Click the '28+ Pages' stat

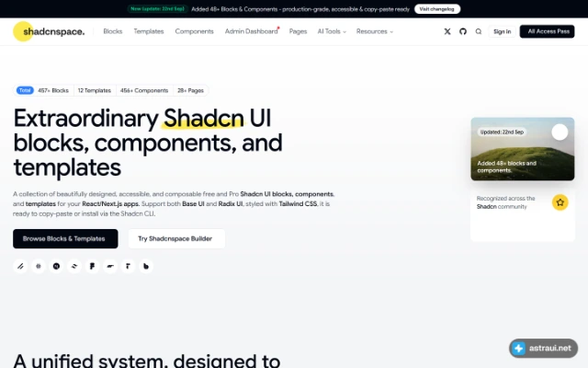click(190, 90)
